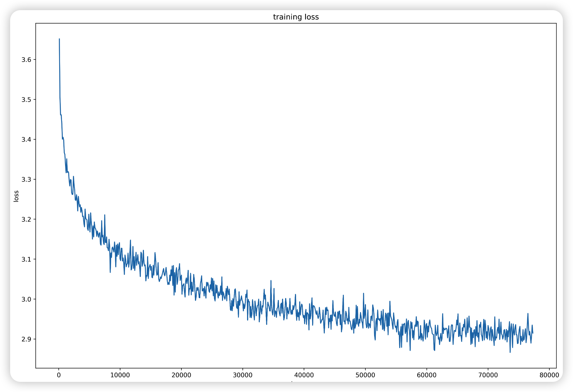This screenshot has width=573, height=392.
Task: Click the 50000 x-axis tick label
Action: pyautogui.click(x=365, y=375)
